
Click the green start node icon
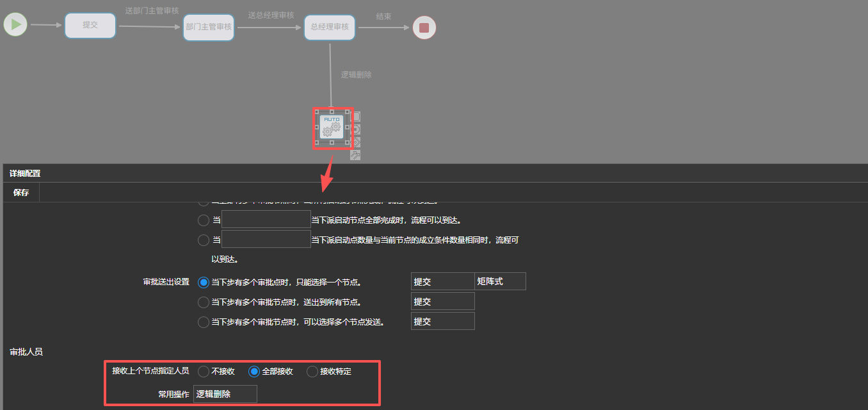(15, 25)
